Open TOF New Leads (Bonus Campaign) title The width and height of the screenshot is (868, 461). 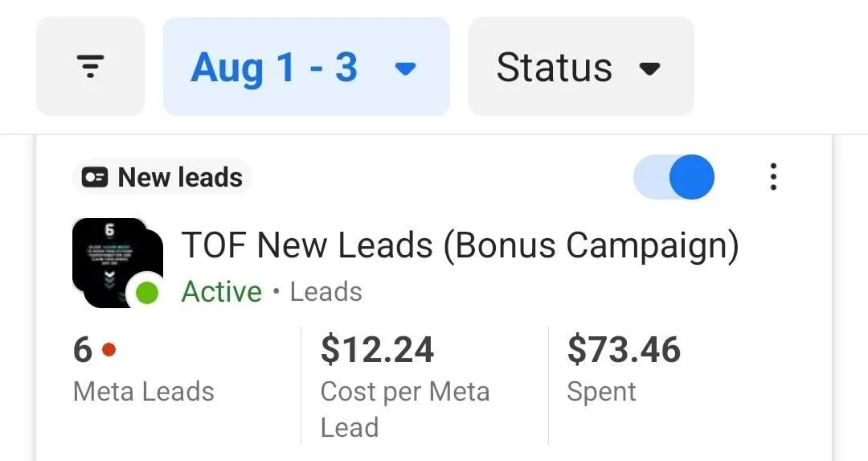pos(460,245)
